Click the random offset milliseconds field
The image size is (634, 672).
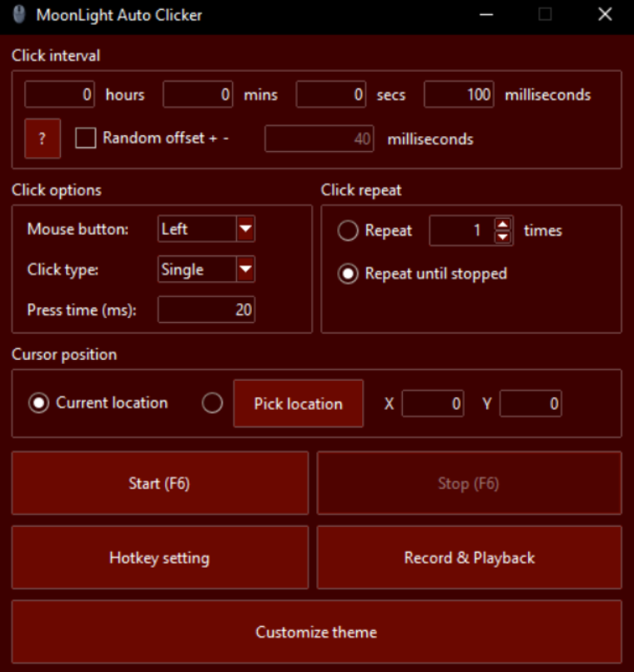click(x=320, y=139)
